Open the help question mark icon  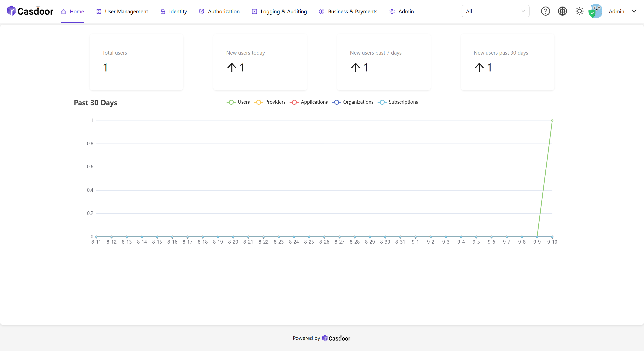pyautogui.click(x=545, y=11)
